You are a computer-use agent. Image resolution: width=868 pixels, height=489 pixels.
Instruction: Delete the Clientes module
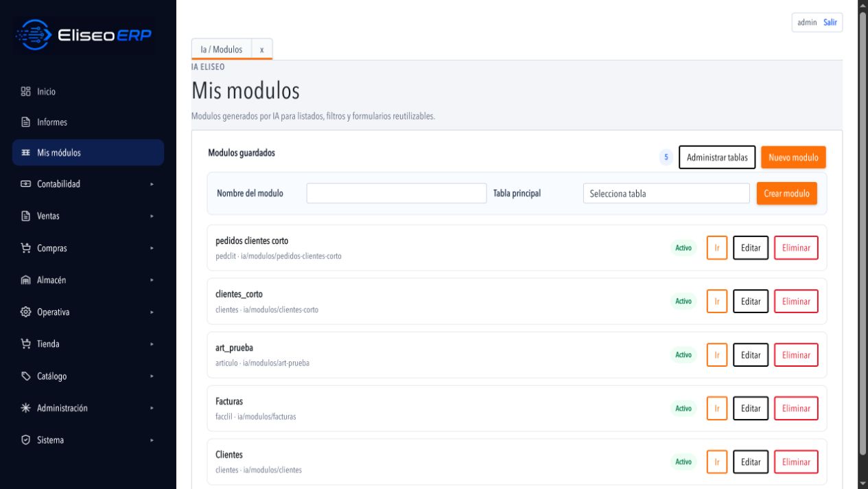pos(797,462)
